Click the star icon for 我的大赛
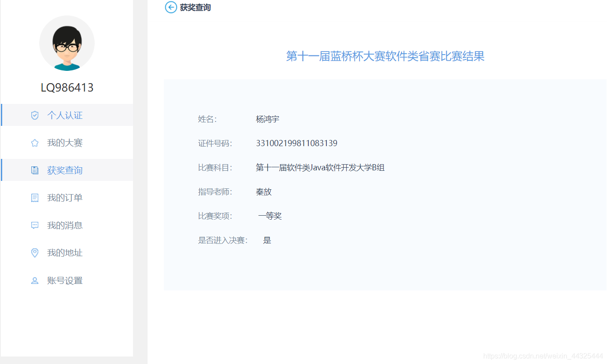The width and height of the screenshot is (607, 364). [x=35, y=143]
